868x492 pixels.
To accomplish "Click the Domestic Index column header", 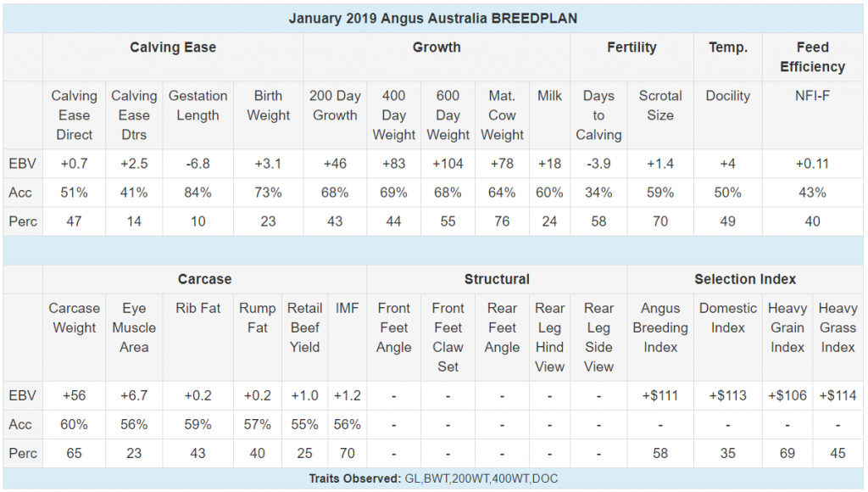I will [x=727, y=318].
